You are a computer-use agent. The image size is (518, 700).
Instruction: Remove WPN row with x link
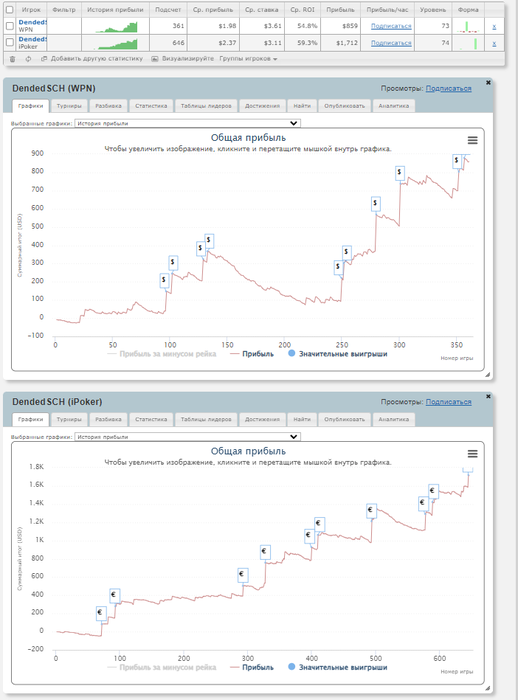[494, 27]
